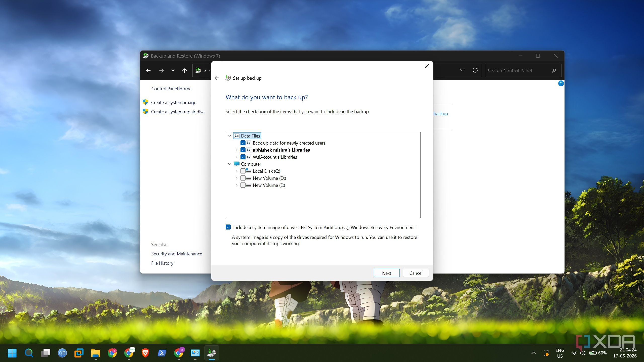The height and width of the screenshot is (362, 644).
Task: Click the forward arrow in Control Panel navigation
Action: tap(162, 71)
